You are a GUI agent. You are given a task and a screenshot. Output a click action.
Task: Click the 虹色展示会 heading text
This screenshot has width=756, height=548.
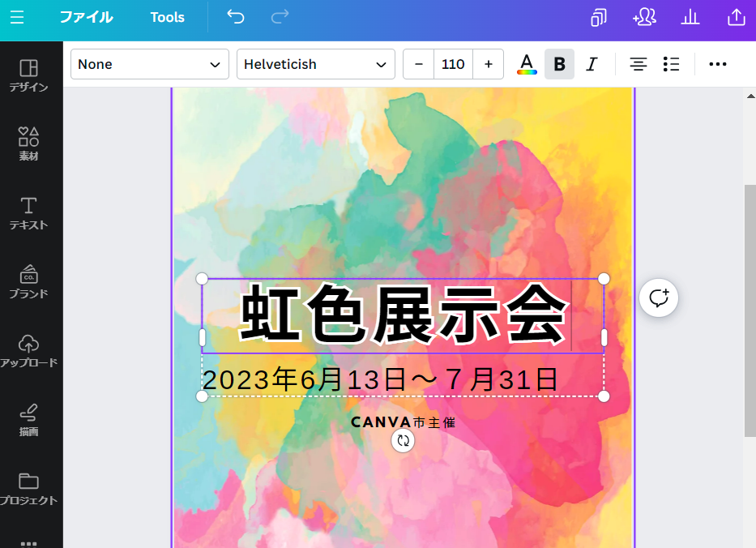point(403,315)
